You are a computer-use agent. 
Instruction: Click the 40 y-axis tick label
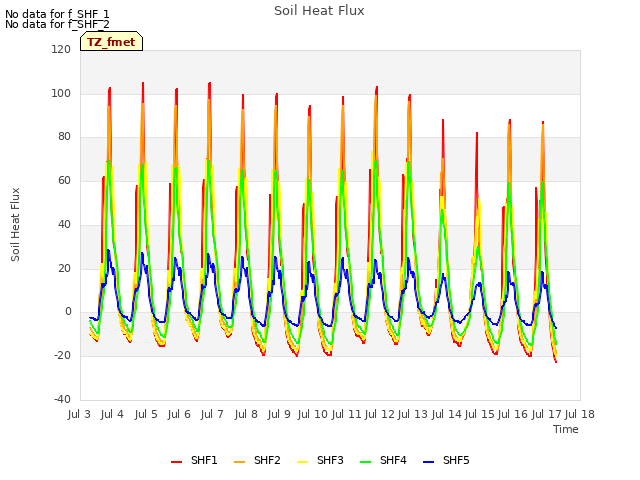coord(64,224)
